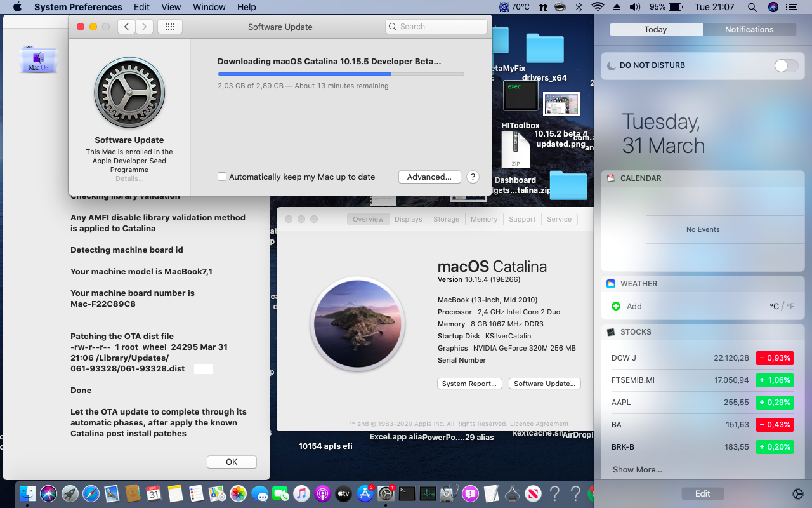Open App Store in the Dock
Screen dimensions: 812x508
point(364,493)
